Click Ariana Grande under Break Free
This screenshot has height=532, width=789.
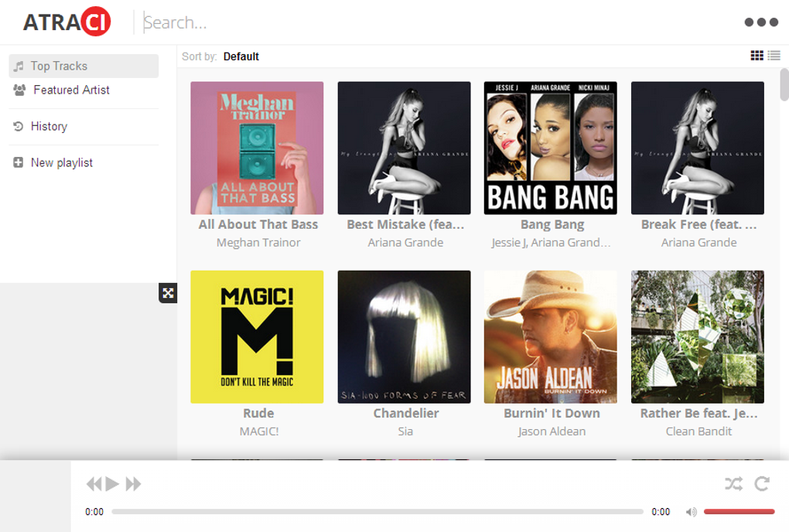click(699, 242)
